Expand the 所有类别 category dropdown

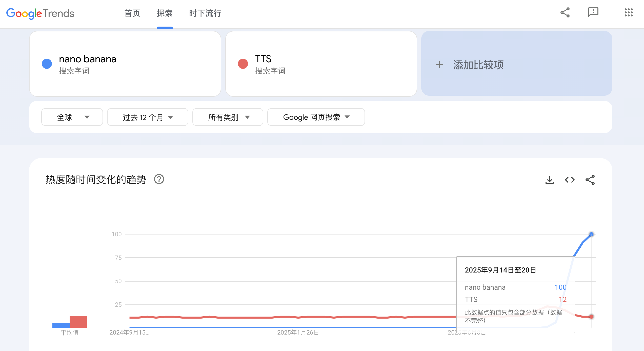pyautogui.click(x=228, y=117)
